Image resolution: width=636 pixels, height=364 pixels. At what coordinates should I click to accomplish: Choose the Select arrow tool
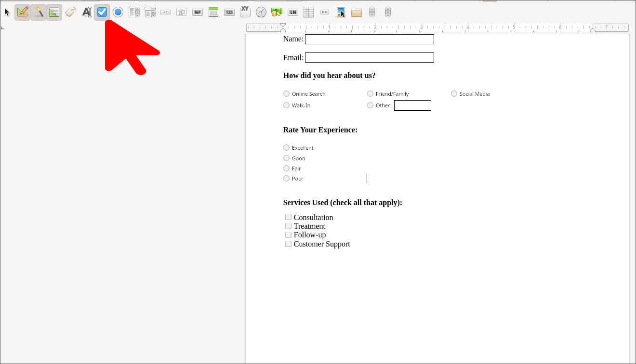[x=7, y=12]
